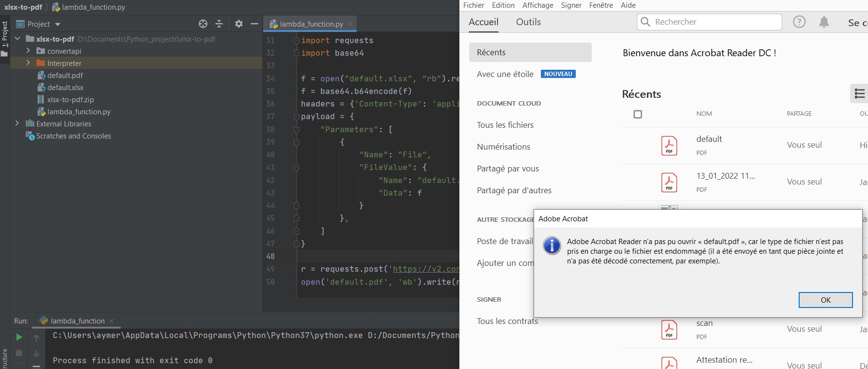Open the Fenêtre menu

(x=601, y=5)
